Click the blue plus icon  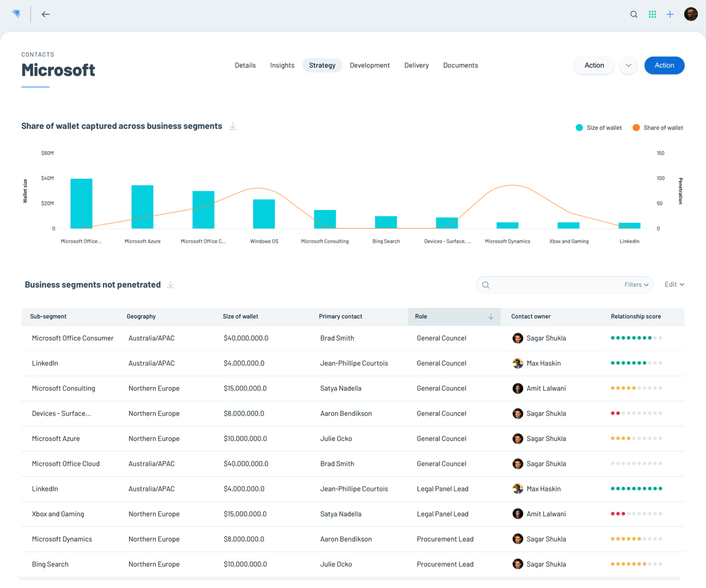tap(670, 14)
